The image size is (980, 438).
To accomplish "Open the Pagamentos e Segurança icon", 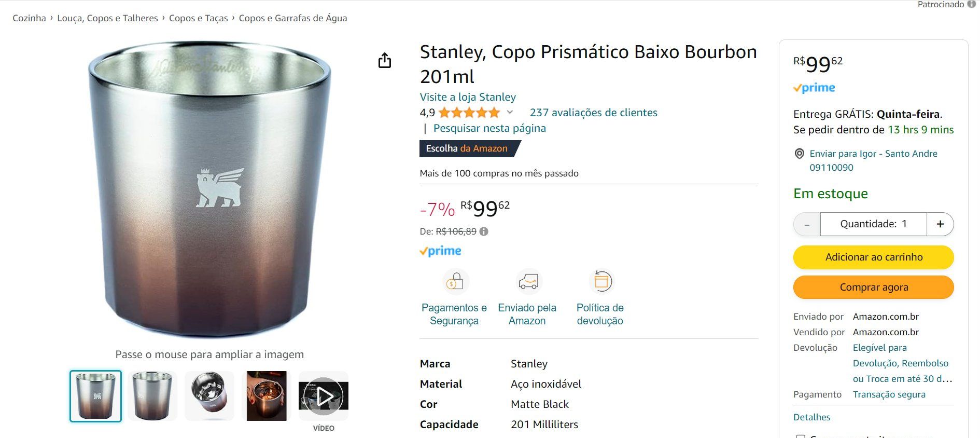I will tap(455, 282).
